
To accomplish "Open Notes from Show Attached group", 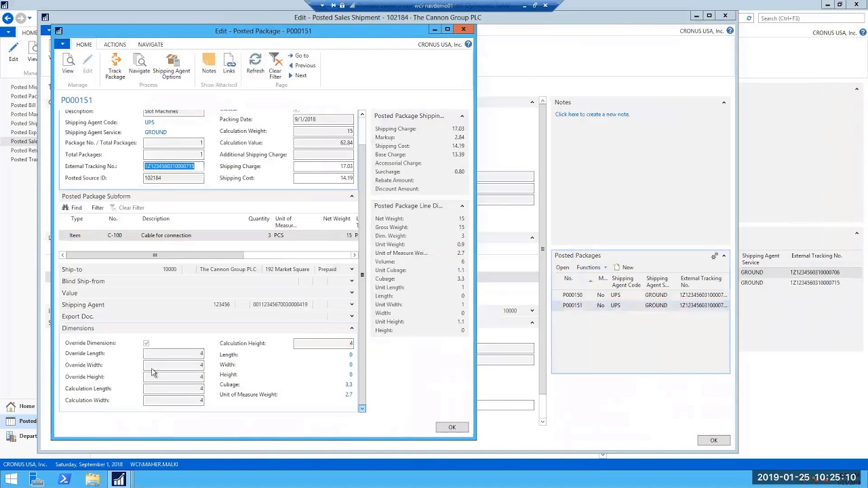I will 209,64.
